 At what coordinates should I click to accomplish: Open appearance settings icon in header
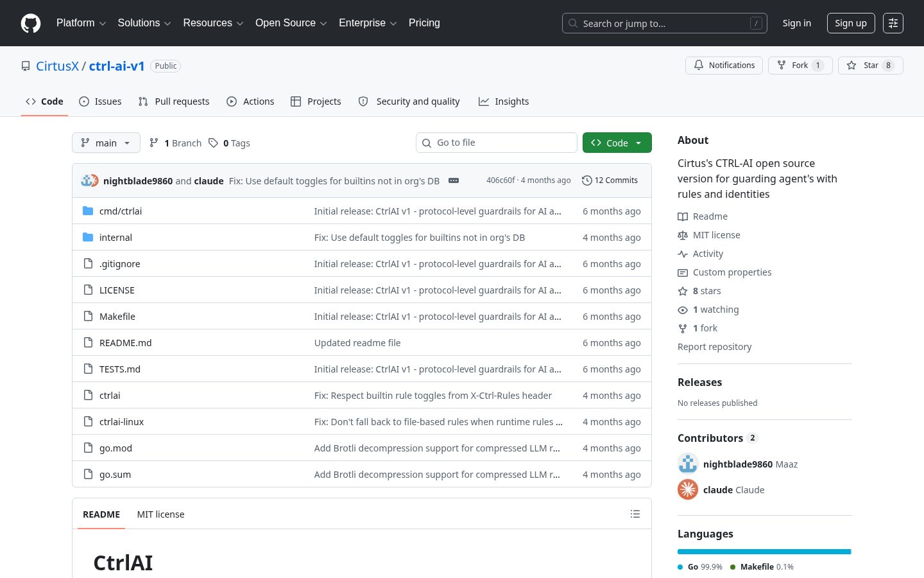[x=893, y=23]
